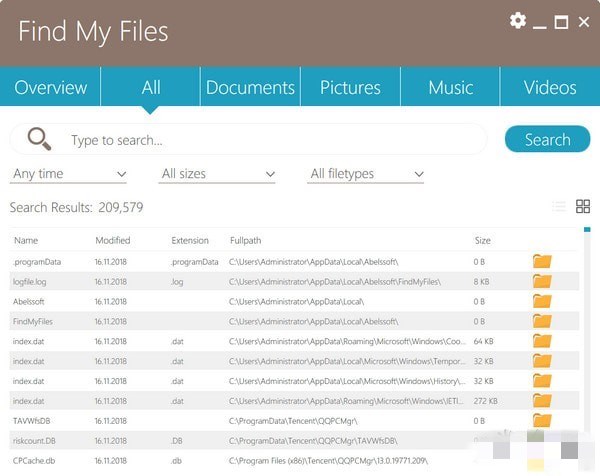The width and height of the screenshot is (600, 476).
Task: Expand the All sizes dropdown
Action: [218, 174]
